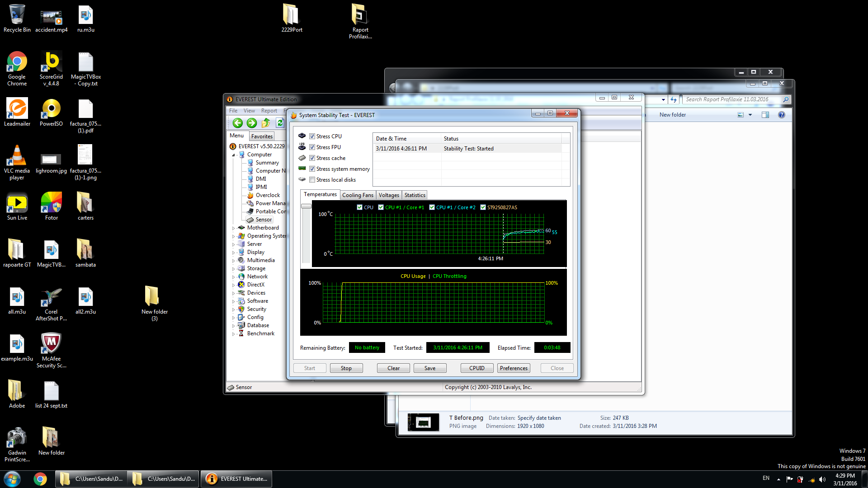Switch to the Favorites tab in EVEREST
The height and width of the screenshot is (488, 868).
coord(262,136)
